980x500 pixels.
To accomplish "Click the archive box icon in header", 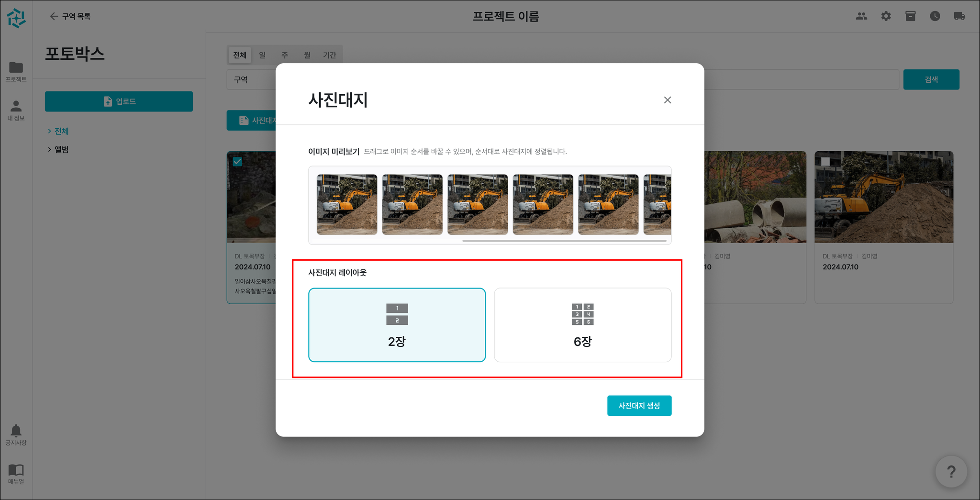I will (x=910, y=16).
